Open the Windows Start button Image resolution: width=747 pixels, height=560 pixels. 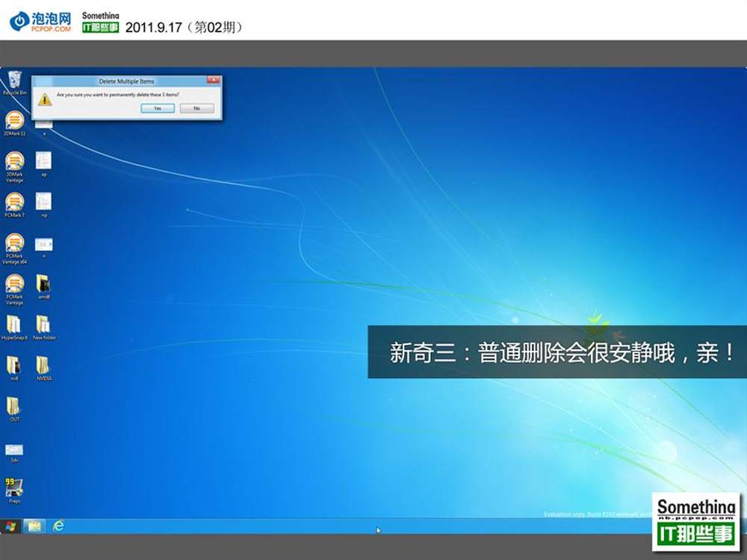[10, 526]
